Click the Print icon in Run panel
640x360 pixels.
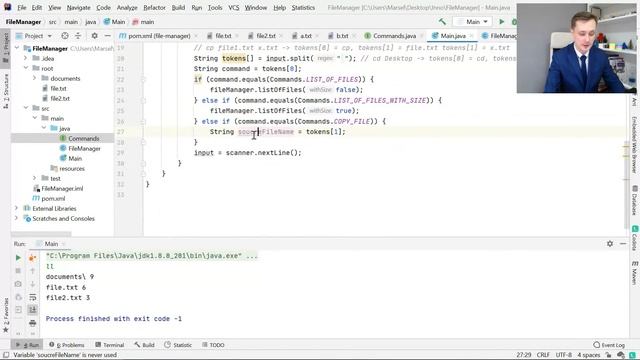point(32,323)
